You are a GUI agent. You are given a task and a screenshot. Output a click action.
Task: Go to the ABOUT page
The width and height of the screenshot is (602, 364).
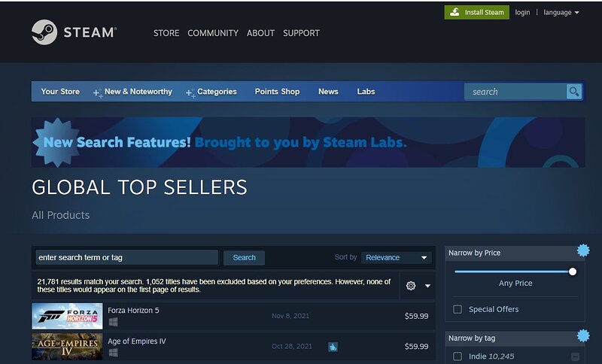coord(260,33)
